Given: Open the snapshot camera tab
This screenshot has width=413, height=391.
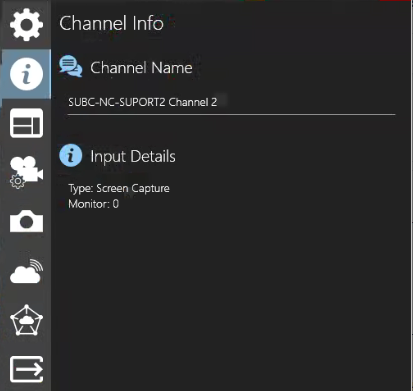Looking at the screenshot, I should pyautogui.click(x=26, y=221).
